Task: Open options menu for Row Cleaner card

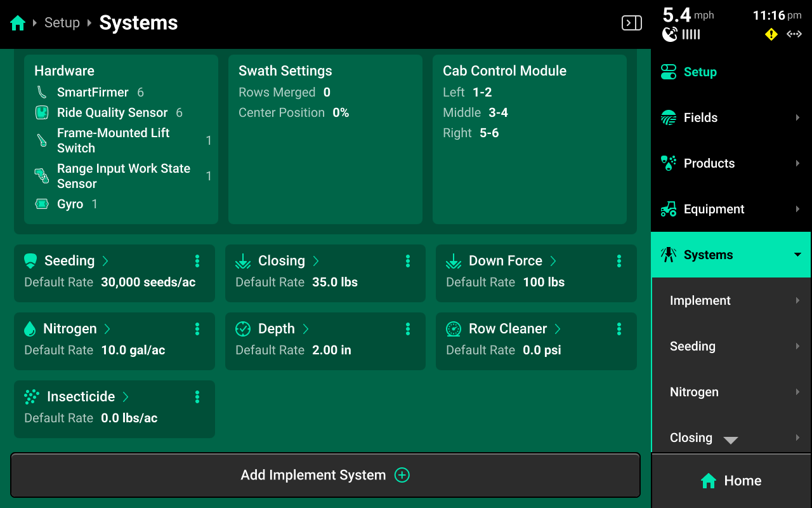Action: pos(619,329)
